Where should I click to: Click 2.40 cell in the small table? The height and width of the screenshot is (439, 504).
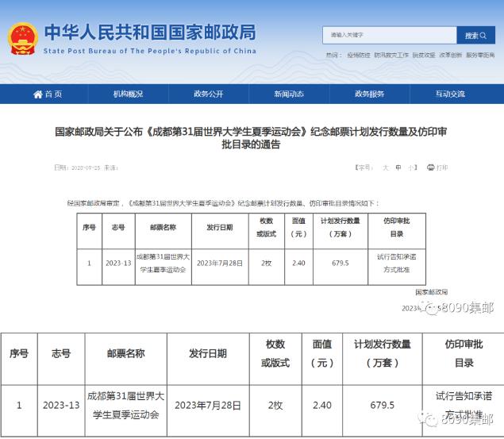tap(298, 264)
